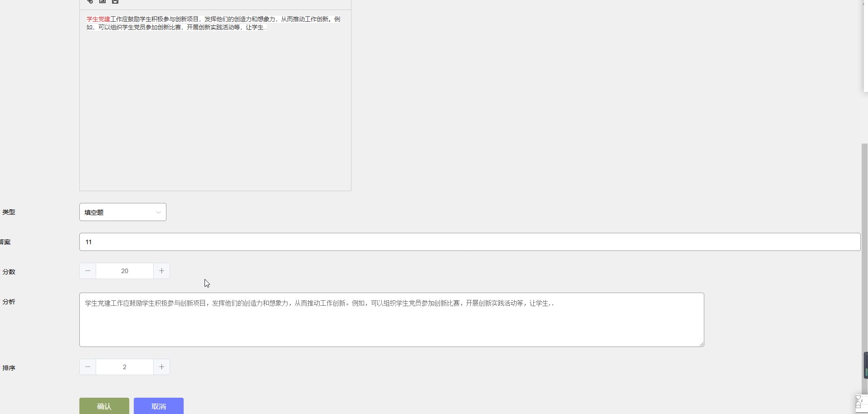This screenshot has width=868, height=414.
Task: Click the 取消 button
Action: pos(159,406)
